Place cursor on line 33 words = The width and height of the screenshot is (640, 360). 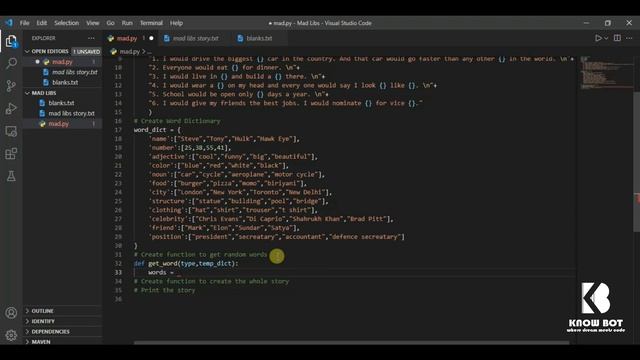click(161, 272)
